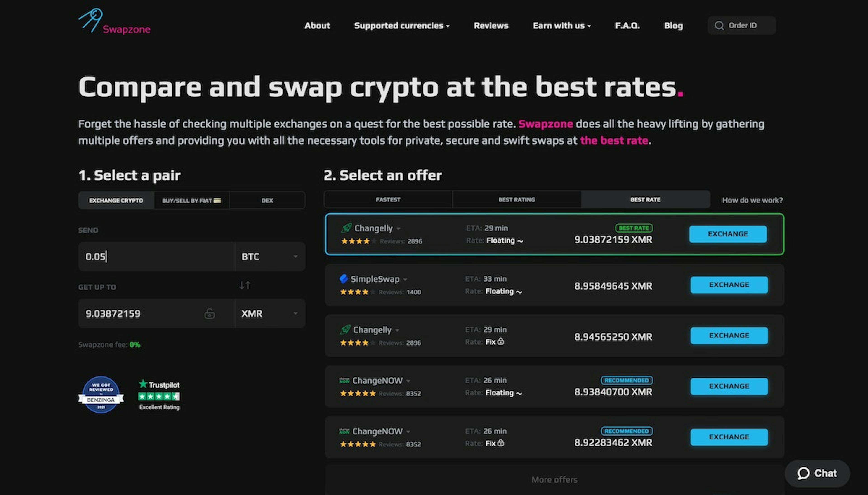The height and width of the screenshot is (495, 868).
Task: Open the Benzinga review badge
Action: [x=101, y=394]
